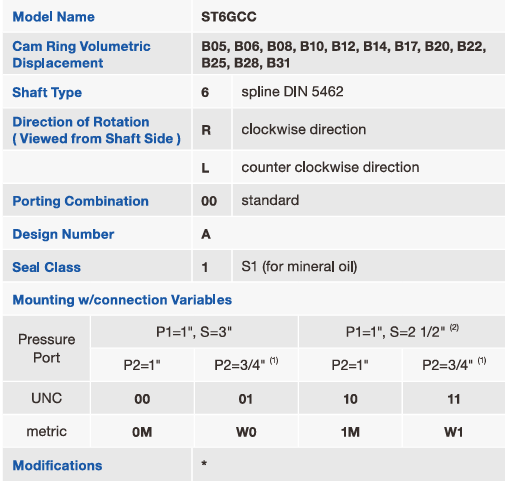
Task: Click the metric code W0 cell
Action: (246, 432)
